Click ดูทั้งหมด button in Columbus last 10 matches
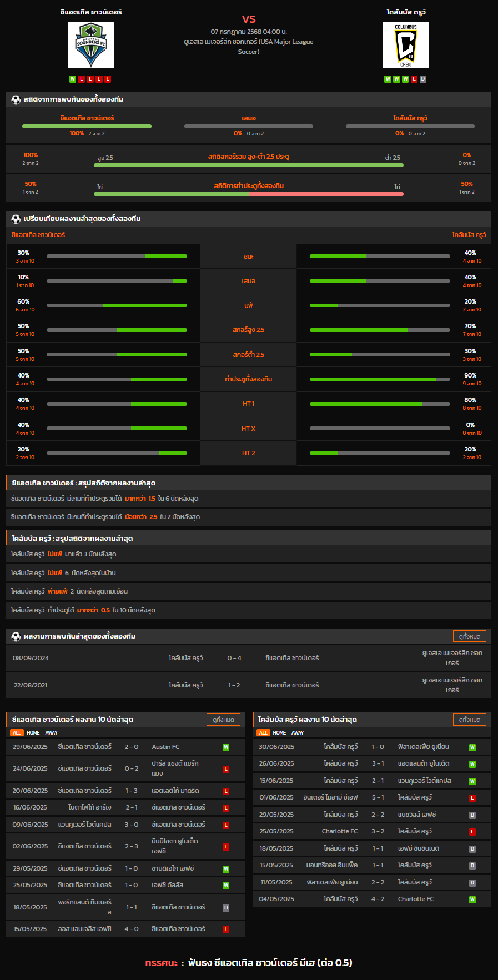Image resolution: width=498 pixels, height=980 pixels. coord(470,720)
